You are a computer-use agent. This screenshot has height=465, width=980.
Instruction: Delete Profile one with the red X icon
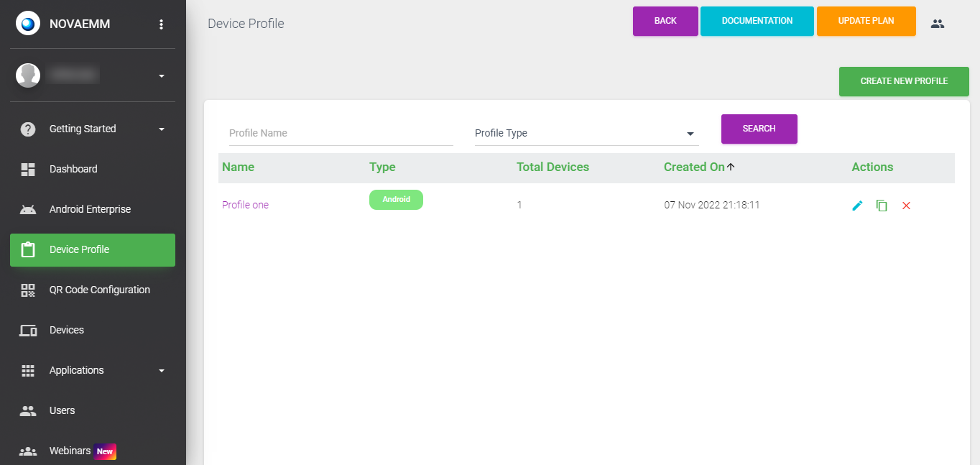[906, 205]
